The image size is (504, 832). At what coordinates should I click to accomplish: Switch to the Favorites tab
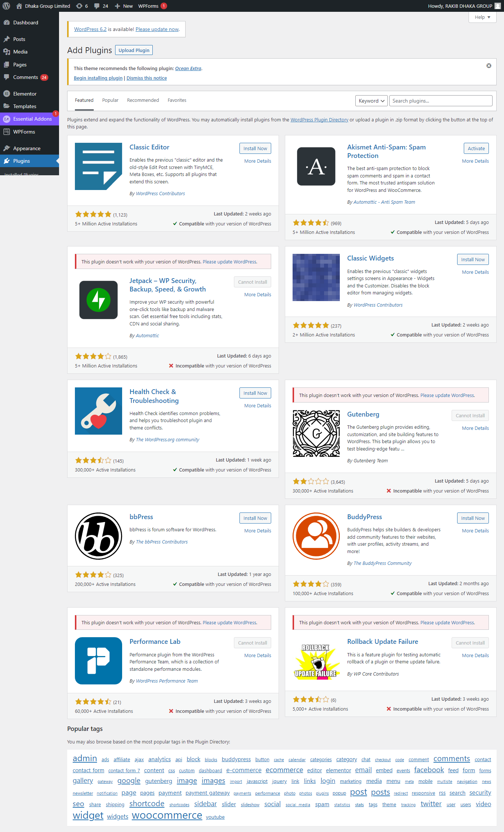coord(177,100)
